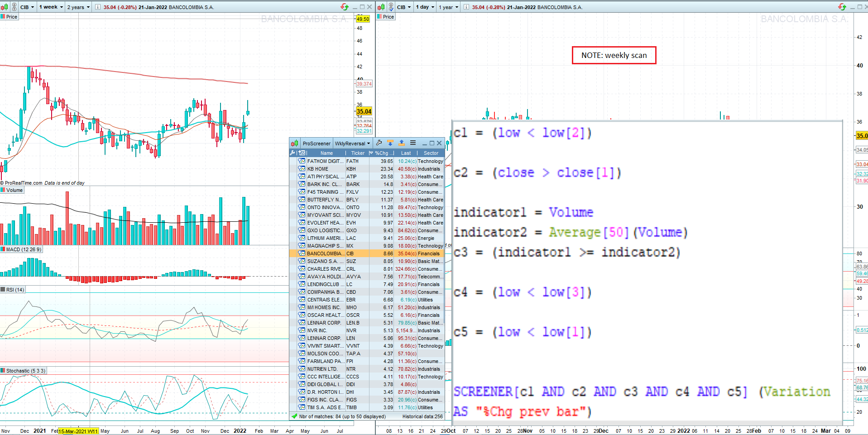This screenshot has width=868, height=435.
Task: Open chart icon for BUTTERFLY N row
Action: coord(302,200)
